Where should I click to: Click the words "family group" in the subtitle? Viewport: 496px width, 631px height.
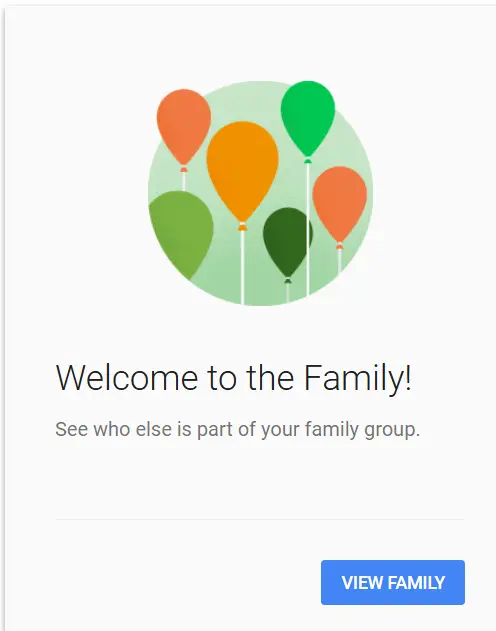click(x=360, y=430)
